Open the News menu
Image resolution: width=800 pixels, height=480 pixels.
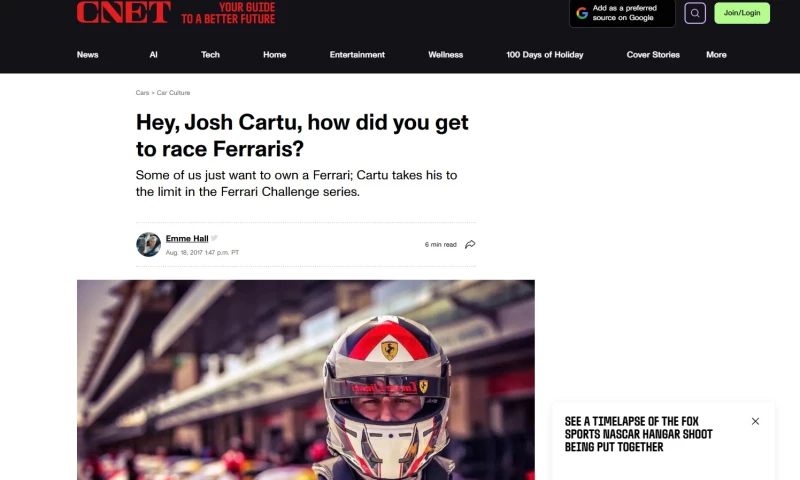tap(87, 55)
